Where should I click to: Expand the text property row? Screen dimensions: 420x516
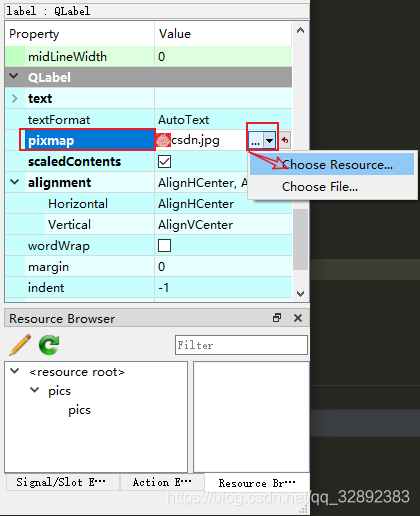[x=14, y=98]
